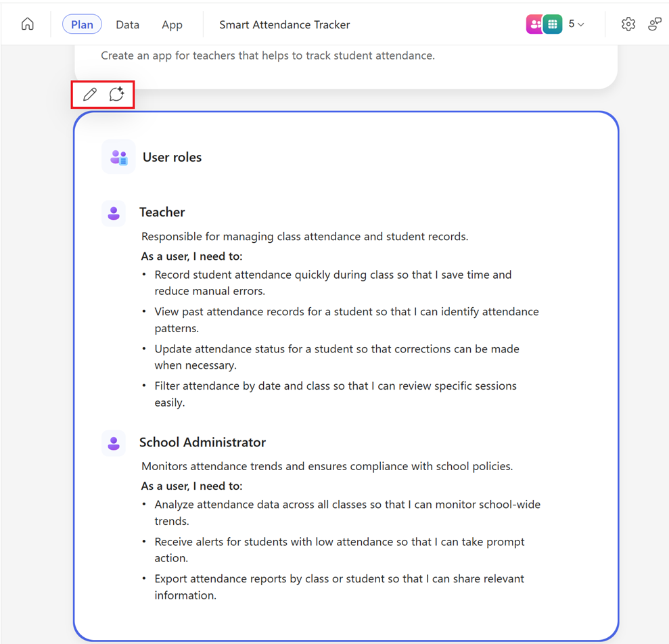
Task: Expand the item count dropdown showing 5
Action: (576, 24)
